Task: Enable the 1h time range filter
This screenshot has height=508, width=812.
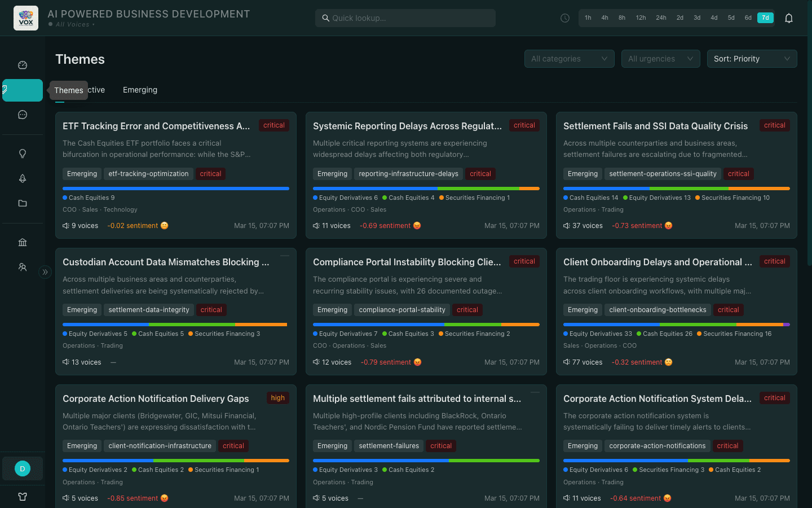Action: (x=588, y=17)
